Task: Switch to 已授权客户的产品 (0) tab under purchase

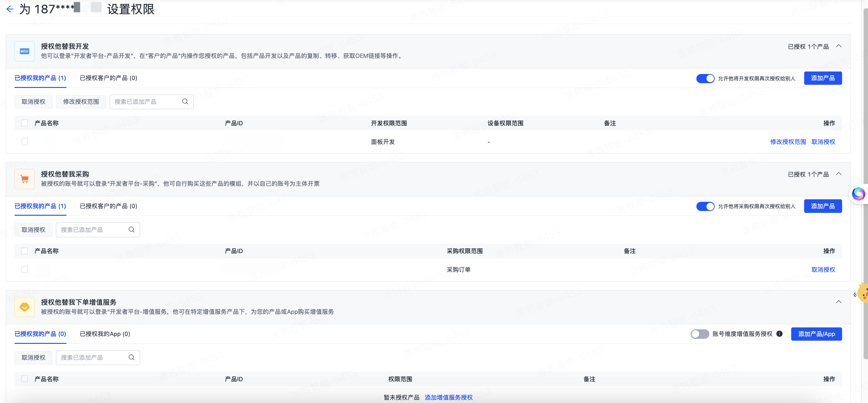Action: pyautogui.click(x=108, y=206)
